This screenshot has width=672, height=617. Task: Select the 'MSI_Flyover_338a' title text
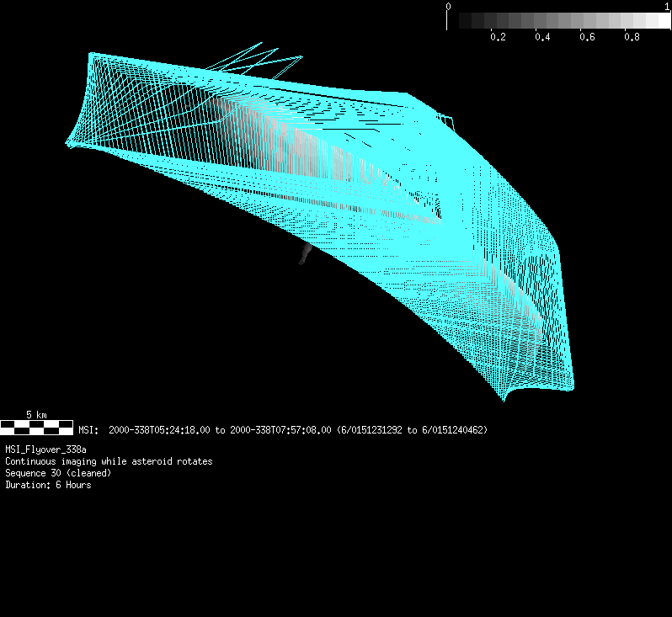coord(45,449)
